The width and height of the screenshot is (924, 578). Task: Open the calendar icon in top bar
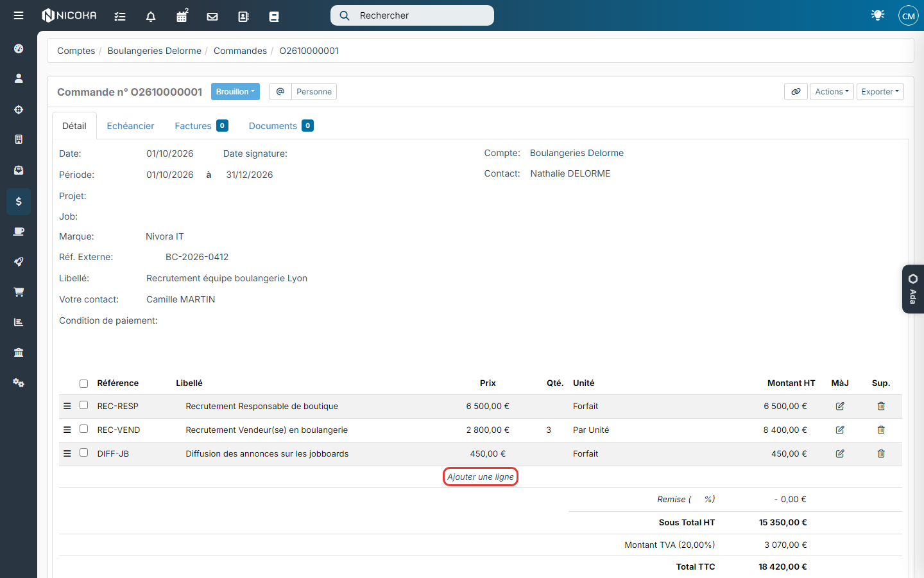[x=182, y=15]
